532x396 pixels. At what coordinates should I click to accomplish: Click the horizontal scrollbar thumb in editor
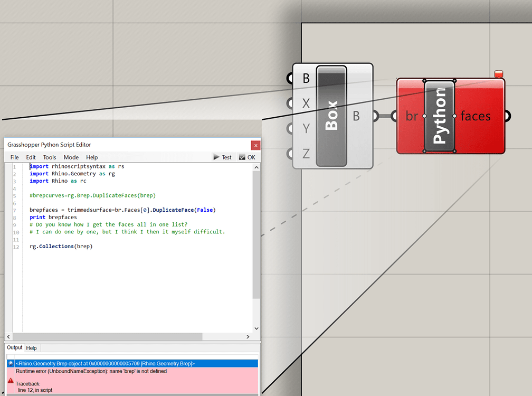(x=108, y=337)
